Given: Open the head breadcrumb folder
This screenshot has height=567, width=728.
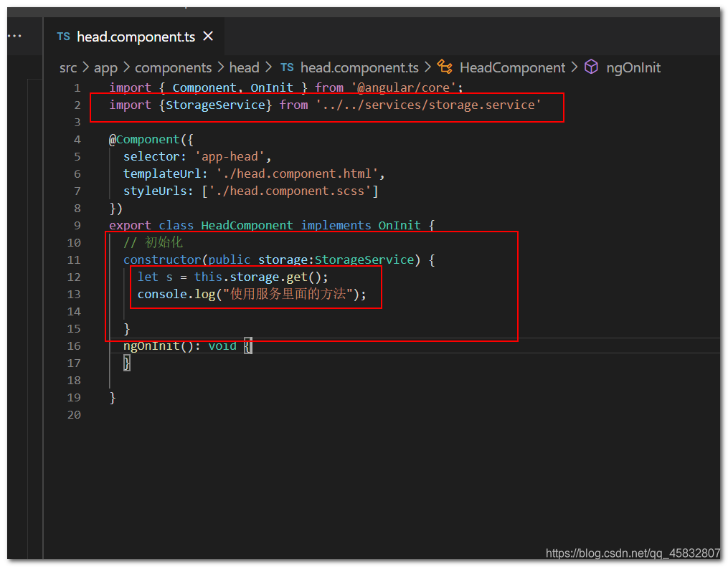Looking at the screenshot, I should [244, 68].
